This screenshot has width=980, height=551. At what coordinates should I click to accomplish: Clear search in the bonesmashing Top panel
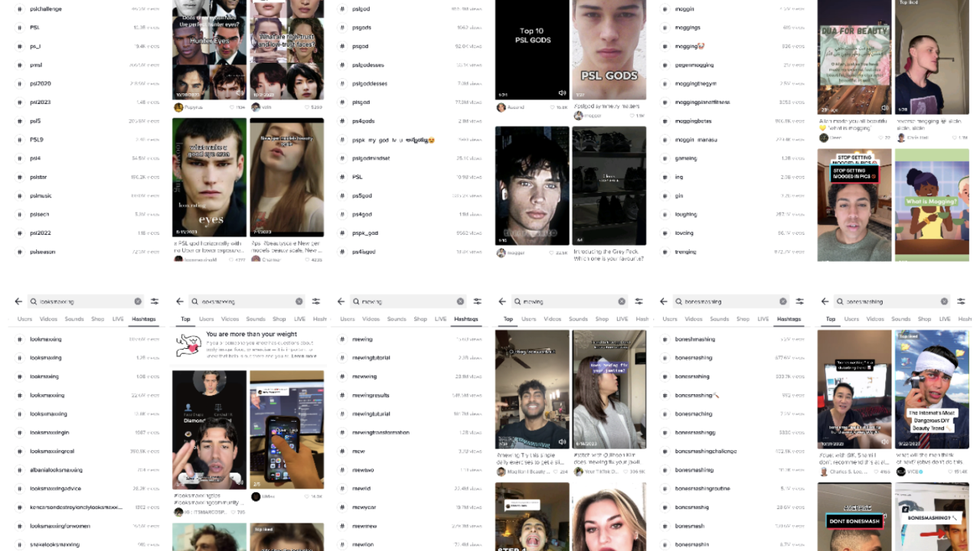pos(944,302)
